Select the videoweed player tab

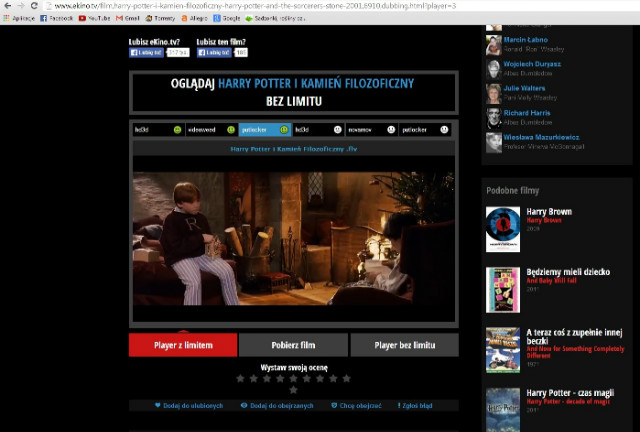pyautogui.click(x=211, y=130)
